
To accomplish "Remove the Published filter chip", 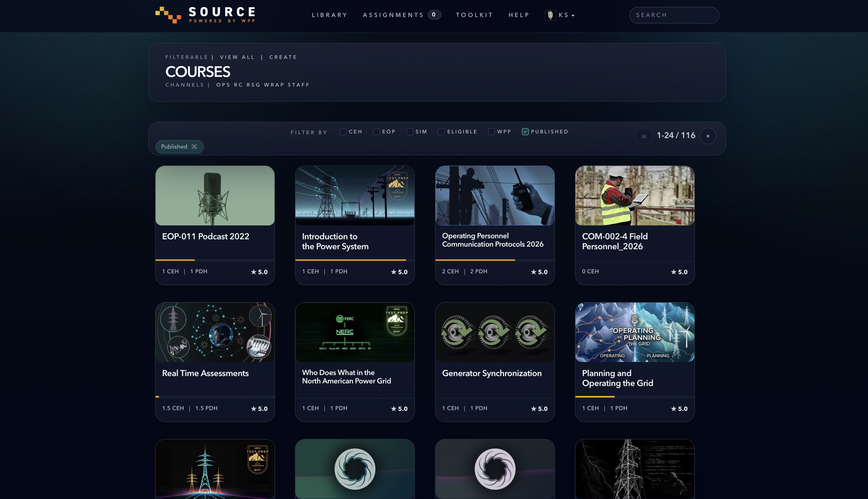I will coord(194,147).
